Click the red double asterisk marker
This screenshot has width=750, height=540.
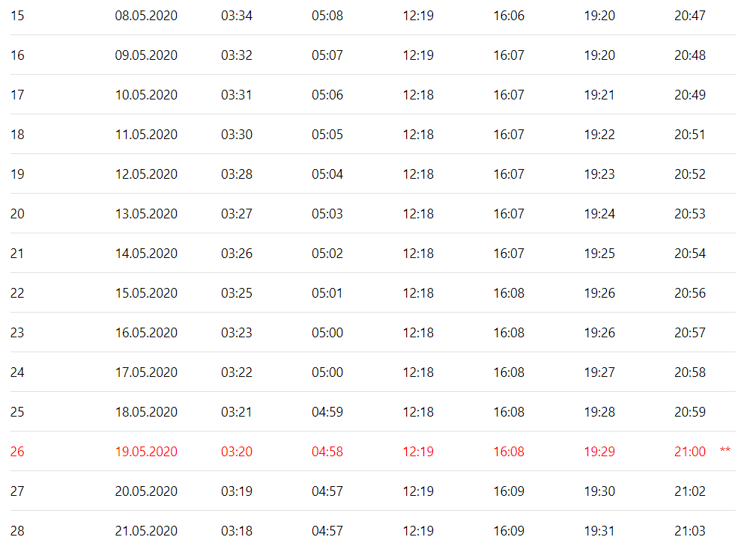(725, 452)
